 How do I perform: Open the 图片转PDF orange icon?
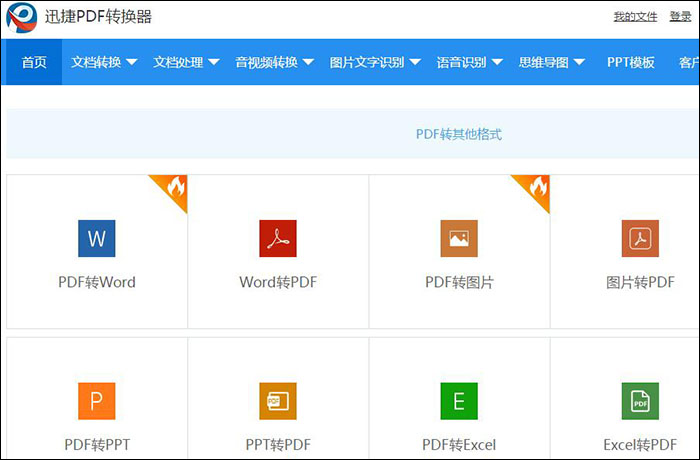point(640,238)
